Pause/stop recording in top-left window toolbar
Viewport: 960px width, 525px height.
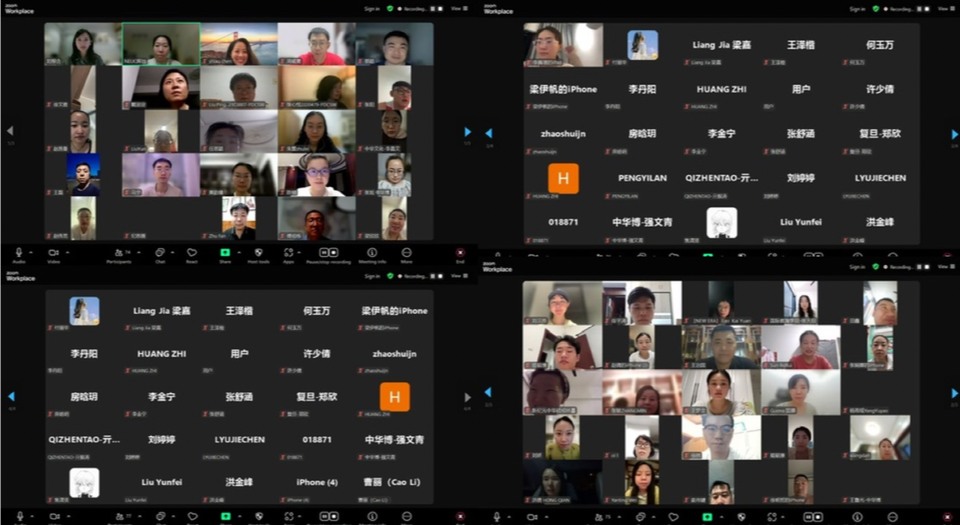tap(328, 253)
